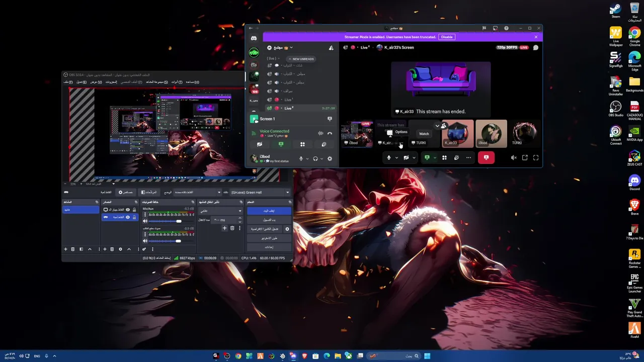Expand Discord server name dropdown

[291, 48]
